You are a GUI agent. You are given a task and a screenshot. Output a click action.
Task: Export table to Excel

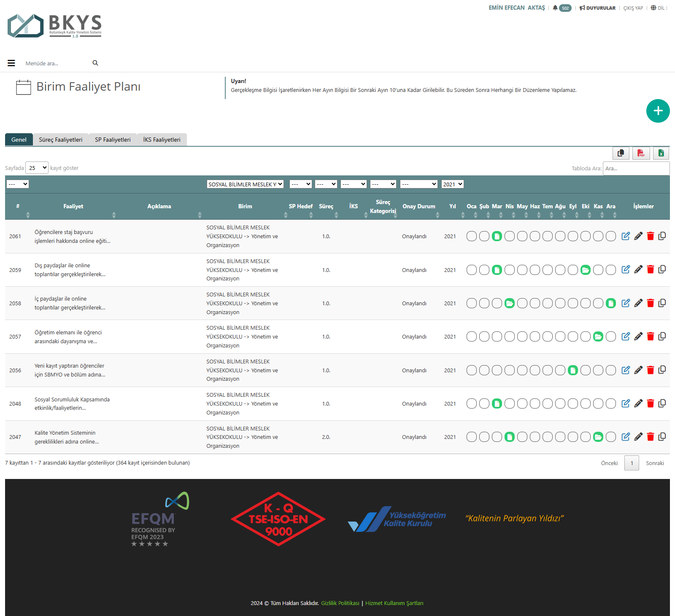coord(661,153)
